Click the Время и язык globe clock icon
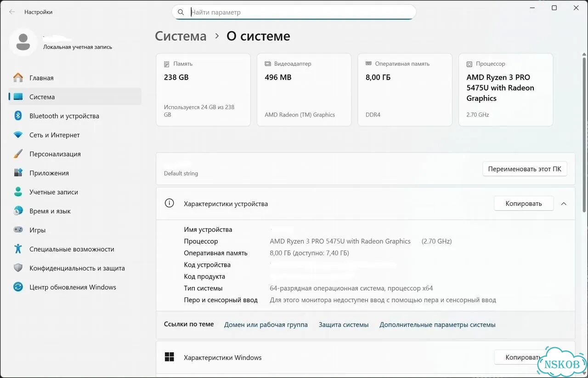This screenshot has height=378, width=588. tap(18, 211)
